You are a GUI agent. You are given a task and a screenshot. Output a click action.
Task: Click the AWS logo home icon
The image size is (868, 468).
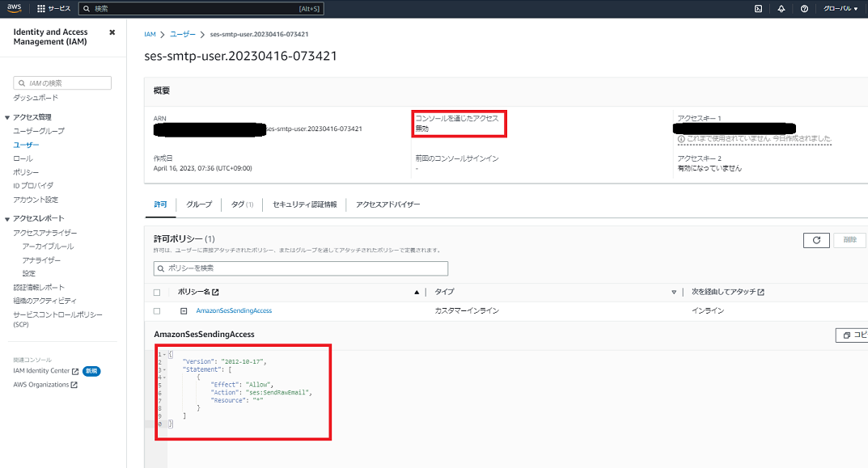(x=15, y=8)
